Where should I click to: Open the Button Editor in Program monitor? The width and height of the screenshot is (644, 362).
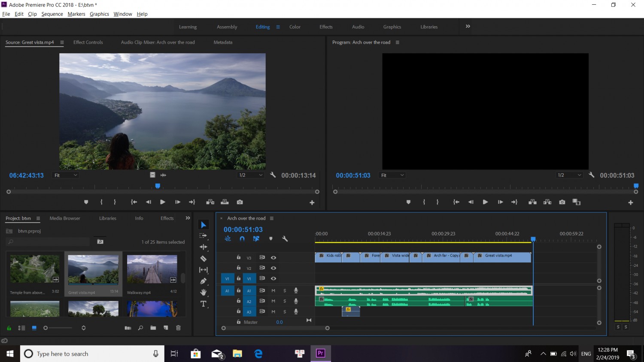tap(631, 202)
